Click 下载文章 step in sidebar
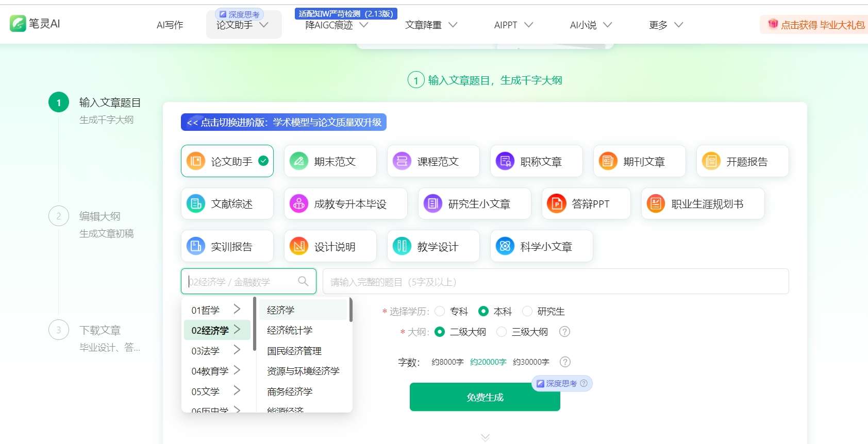The width and height of the screenshot is (868, 444). 99,330
